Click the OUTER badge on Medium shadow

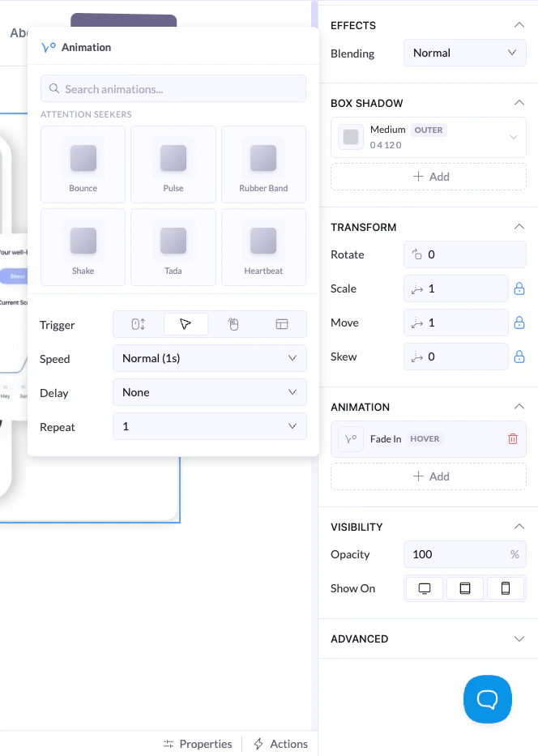click(429, 130)
